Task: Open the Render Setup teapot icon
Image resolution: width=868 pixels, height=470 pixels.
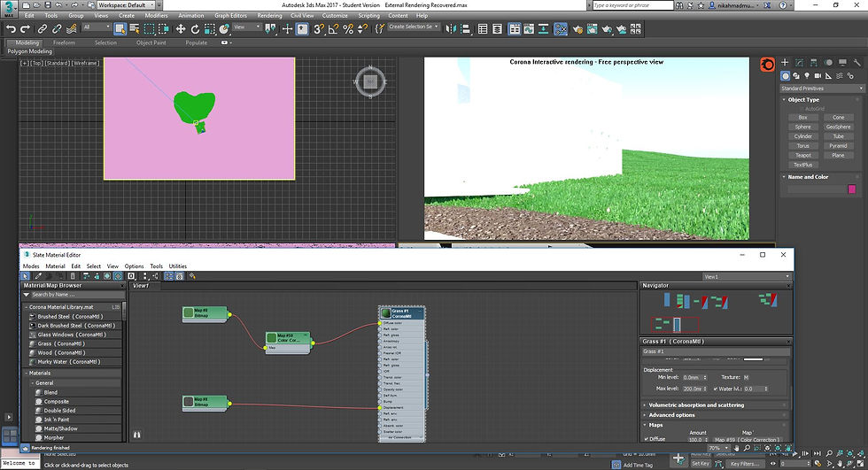Action: pyautogui.click(x=577, y=28)
